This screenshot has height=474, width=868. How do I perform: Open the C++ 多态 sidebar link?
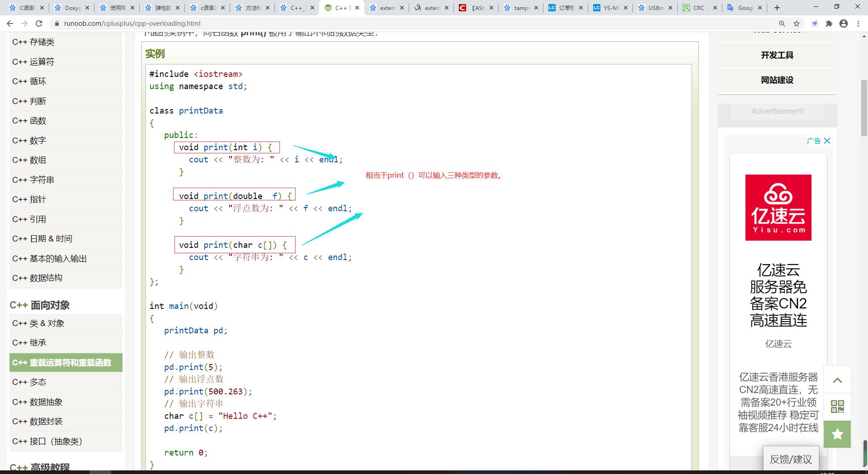29,382
